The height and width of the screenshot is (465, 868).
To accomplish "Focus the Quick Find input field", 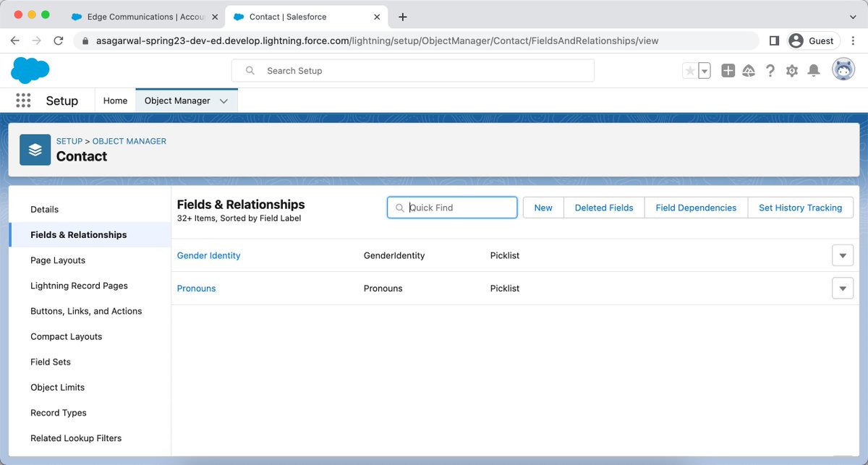I will click(x=452, y=208).
